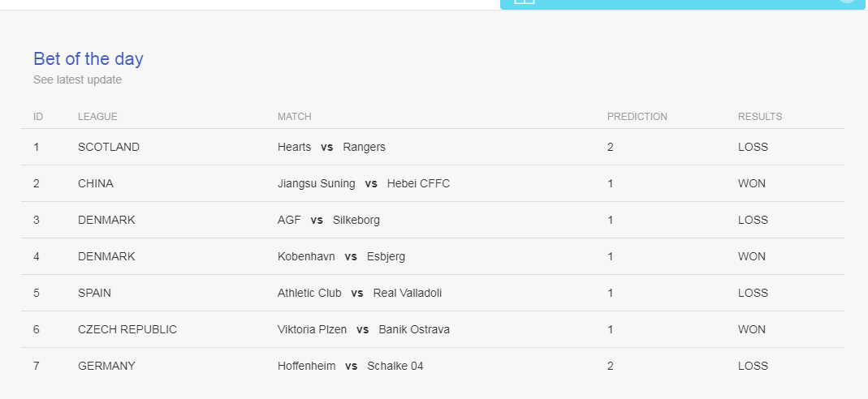This screenshot has width=868, height=399.
Task: Click the RESULTS column header
Action: click(x=760, y=117)
